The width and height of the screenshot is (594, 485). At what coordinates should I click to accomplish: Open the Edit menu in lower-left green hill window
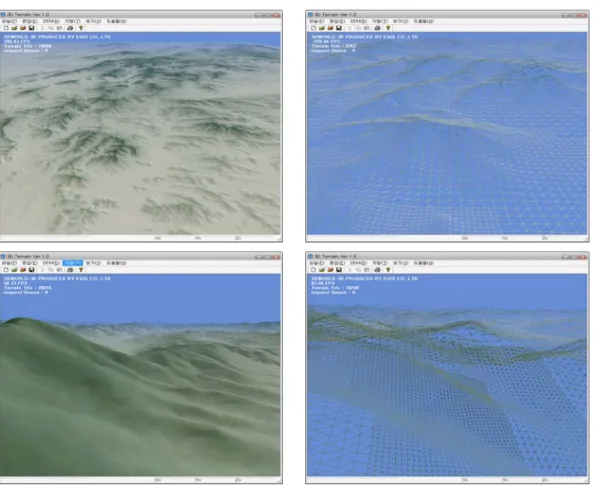pos(30,263)
